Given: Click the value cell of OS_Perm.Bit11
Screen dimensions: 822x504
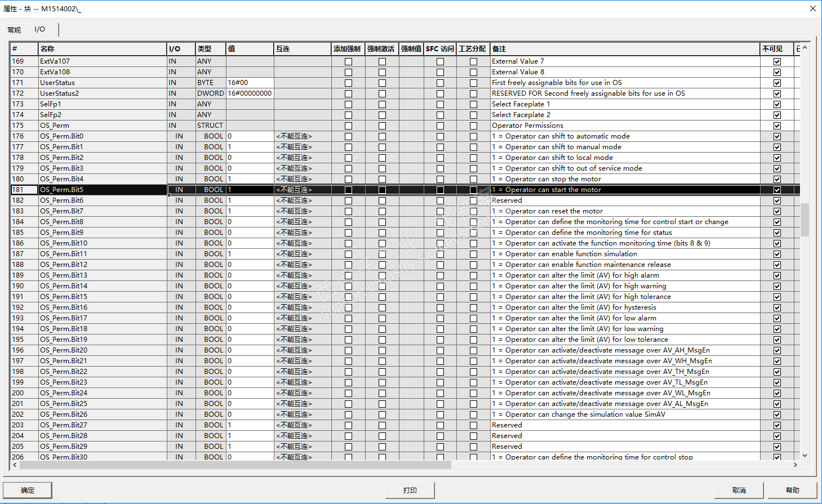Looking at the screenshot, I should [x=250, y=254].
